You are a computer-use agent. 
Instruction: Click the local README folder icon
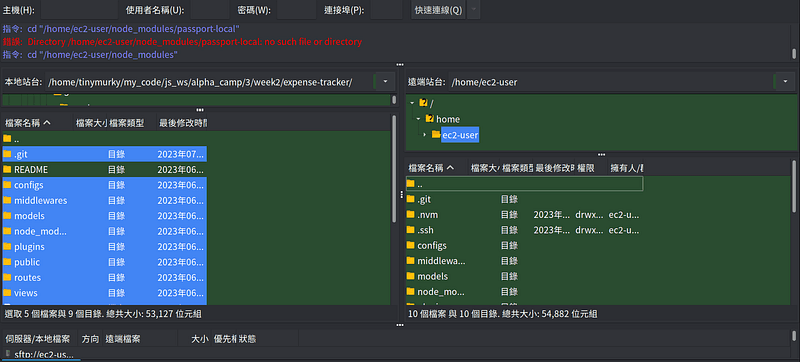coord(7,169)
